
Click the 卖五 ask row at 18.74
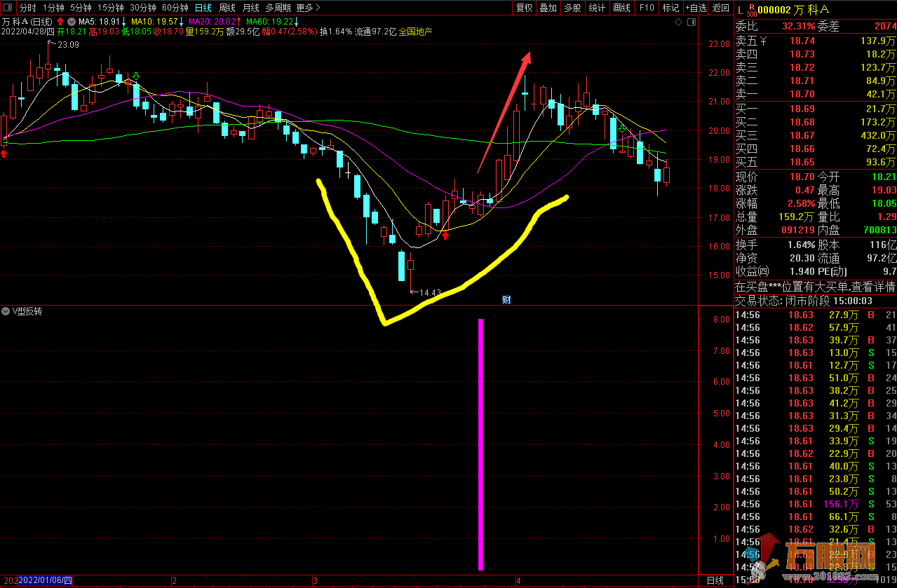tap(816, 41)
